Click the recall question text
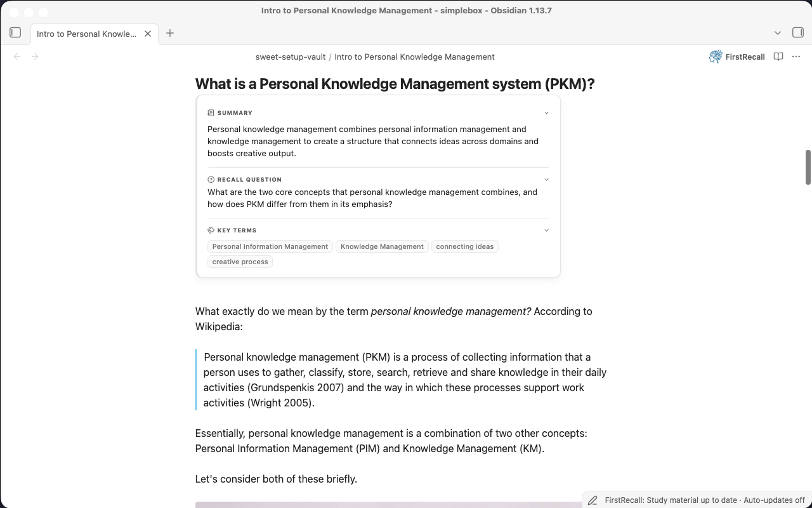The height and width of the screenshot is (508, 812). click(372, 198)
